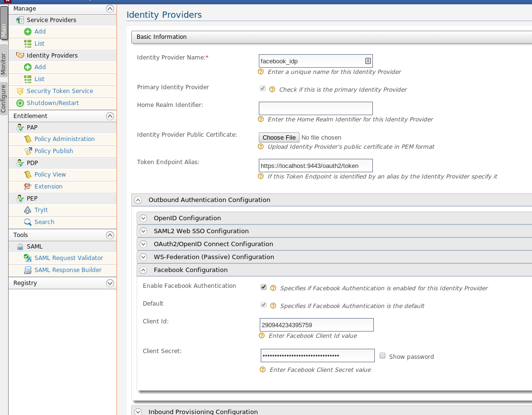Click the Search magnifier icon
532x415 pixels.
pos(28,222)
